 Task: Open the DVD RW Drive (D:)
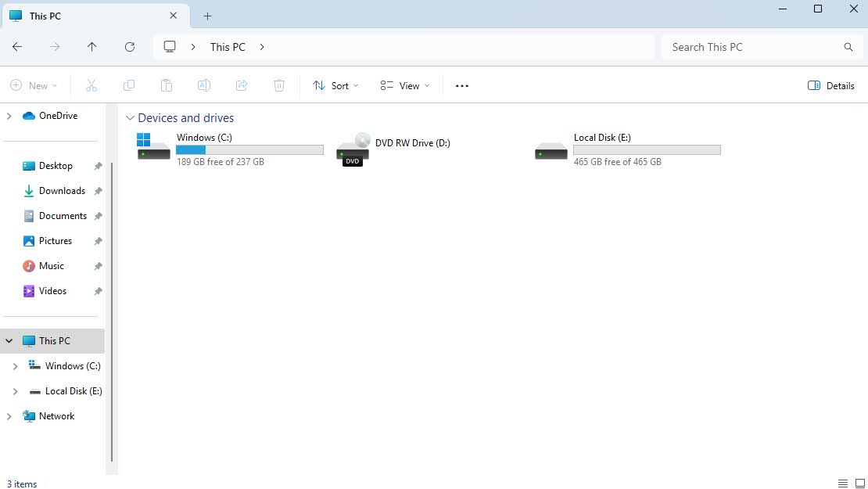(x=353, y=149)
